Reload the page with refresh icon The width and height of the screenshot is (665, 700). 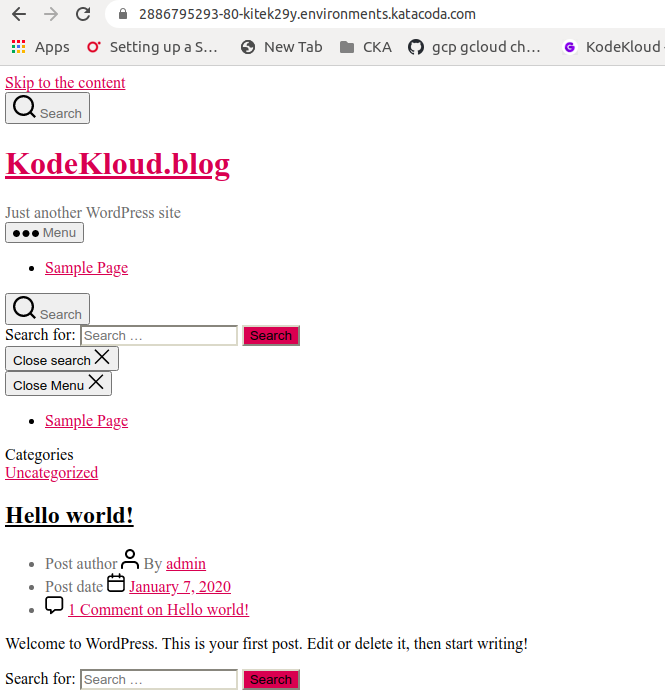point(83,14)
